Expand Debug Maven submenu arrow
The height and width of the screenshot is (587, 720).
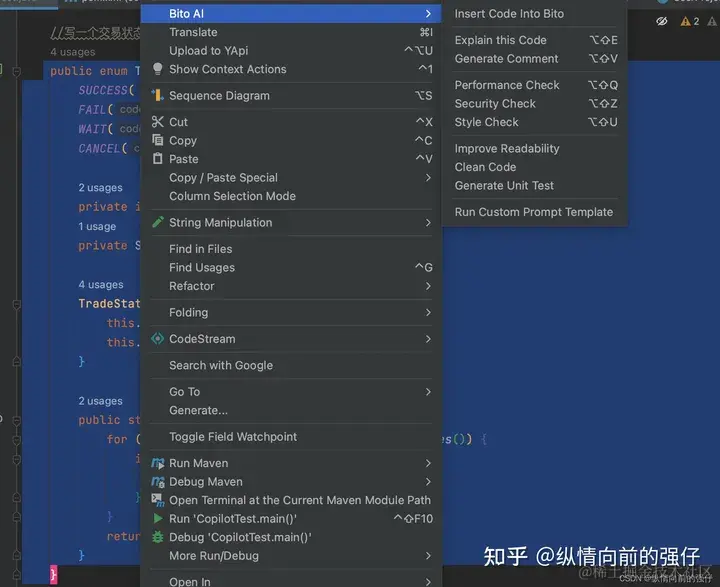[428, 481]
